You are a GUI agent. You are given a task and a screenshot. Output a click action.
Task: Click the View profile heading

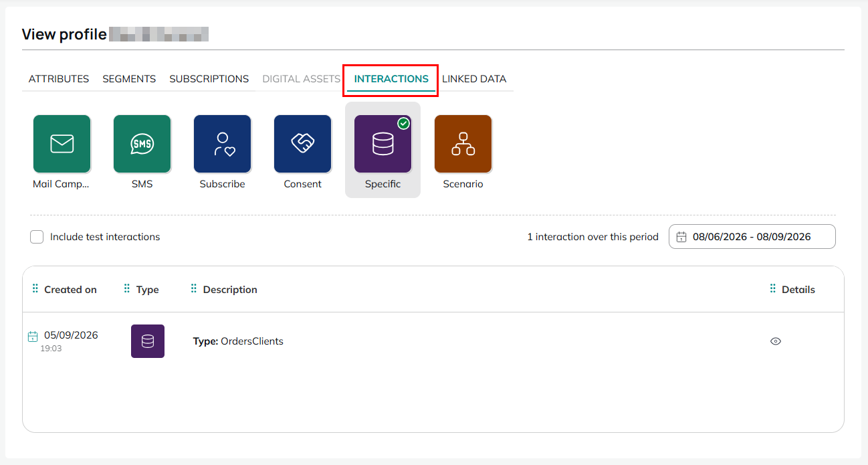(64, 35)
